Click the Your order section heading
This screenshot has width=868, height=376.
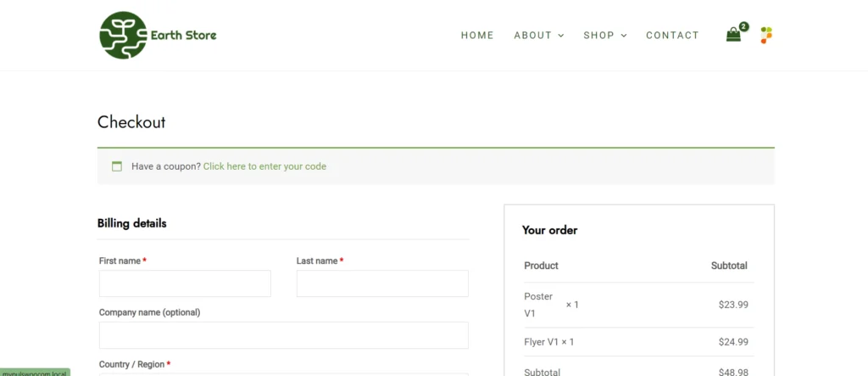tap(549, 230)
